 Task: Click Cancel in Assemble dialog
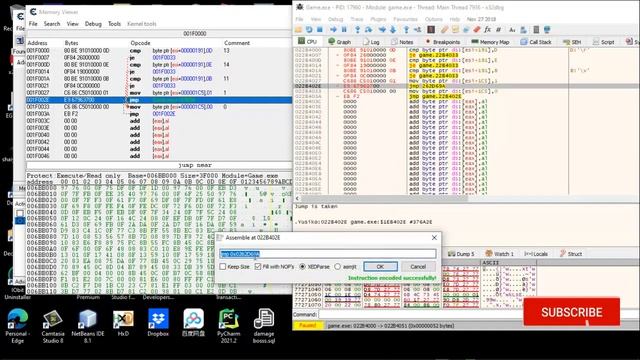pos(418,267)
